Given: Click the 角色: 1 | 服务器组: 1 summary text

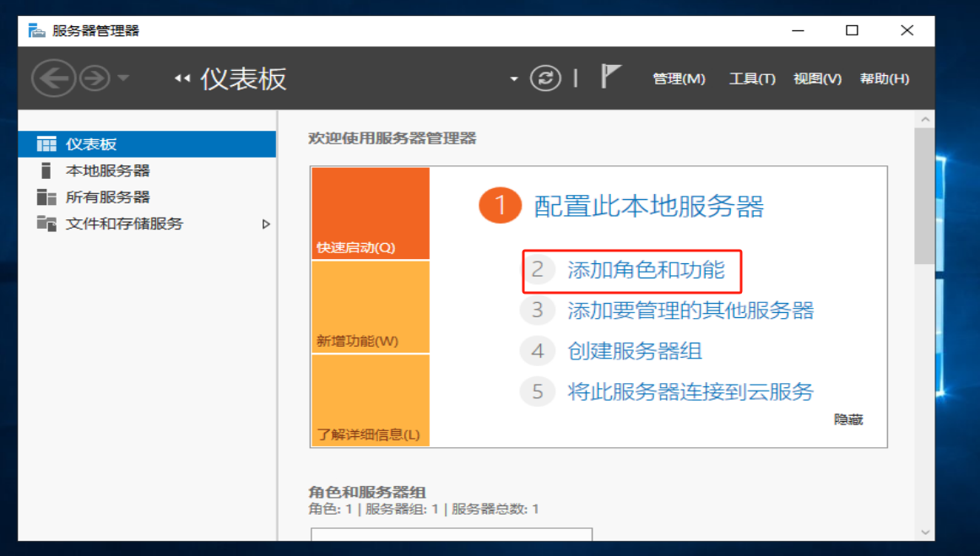Looking at the screenshot, I should (423, 509).
